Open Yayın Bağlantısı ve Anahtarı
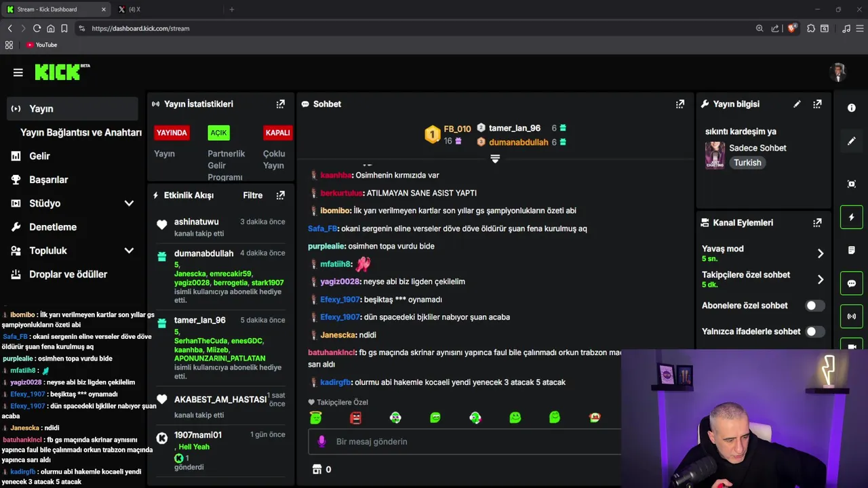Viewport: 868px width, 488px height. tap(81, 132)
